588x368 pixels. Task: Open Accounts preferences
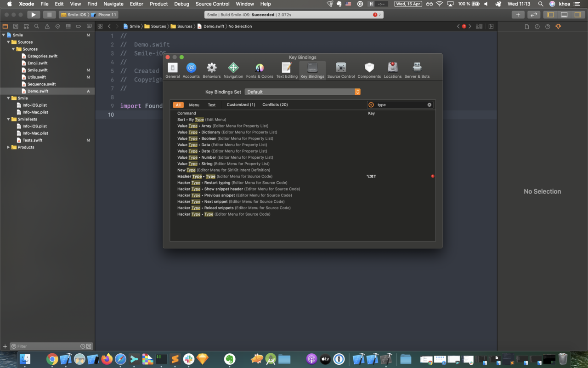[191, 70]
